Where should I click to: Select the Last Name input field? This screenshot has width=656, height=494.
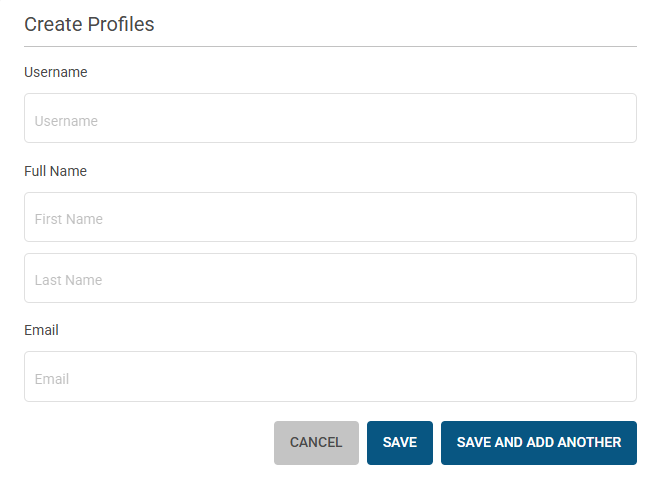[x=330, y=278]
